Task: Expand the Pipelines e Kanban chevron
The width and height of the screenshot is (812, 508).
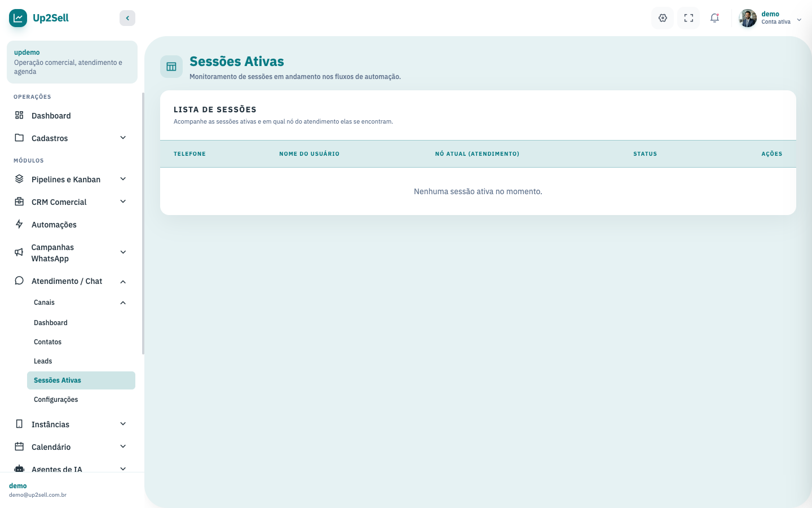Action: (x=123, y=179)
